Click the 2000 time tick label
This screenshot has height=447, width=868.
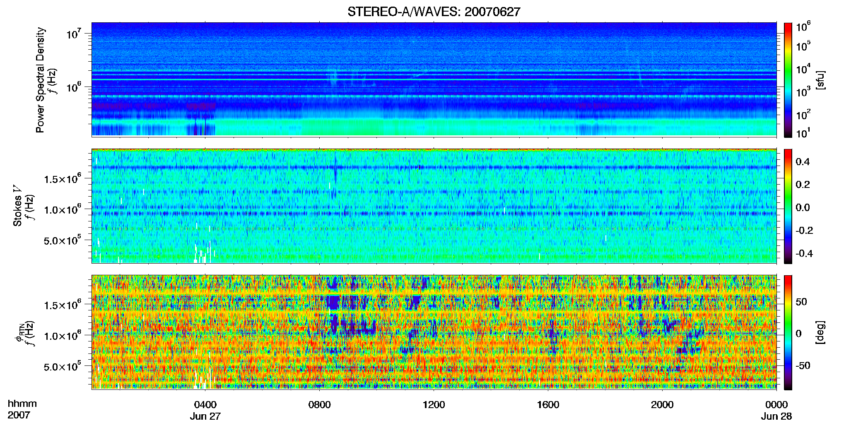(x=662, y=405)
